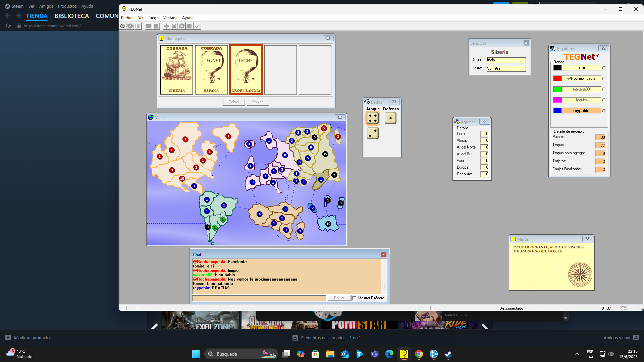Image resolution: width=644 pixels, height=362 pixels.
Task: Click the narrow rectangle toolbar icon
Action: click(x=156, y=26)
